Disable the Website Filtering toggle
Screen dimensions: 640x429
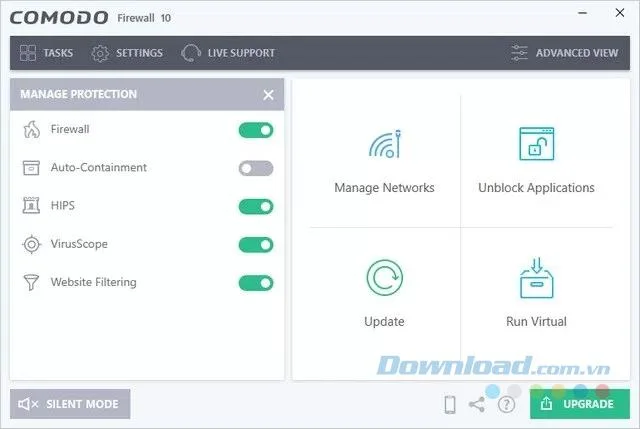256,283
